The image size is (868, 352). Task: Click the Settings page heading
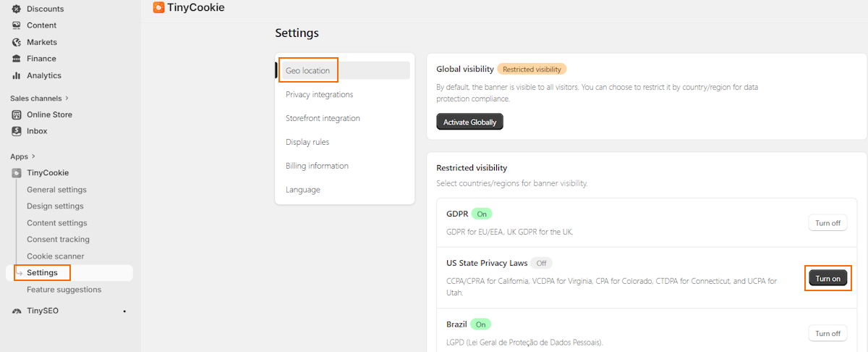(297, 33)
